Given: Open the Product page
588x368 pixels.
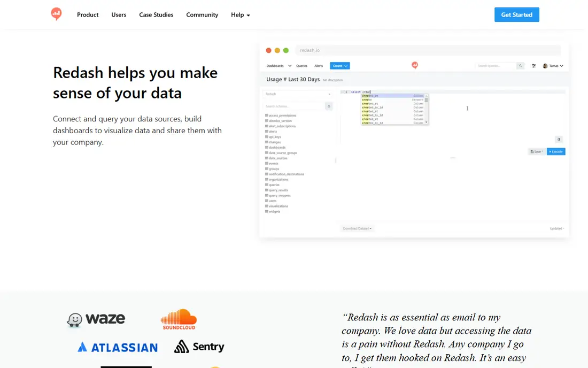Looking at the screenshot, I should click(x=88, y=14).
